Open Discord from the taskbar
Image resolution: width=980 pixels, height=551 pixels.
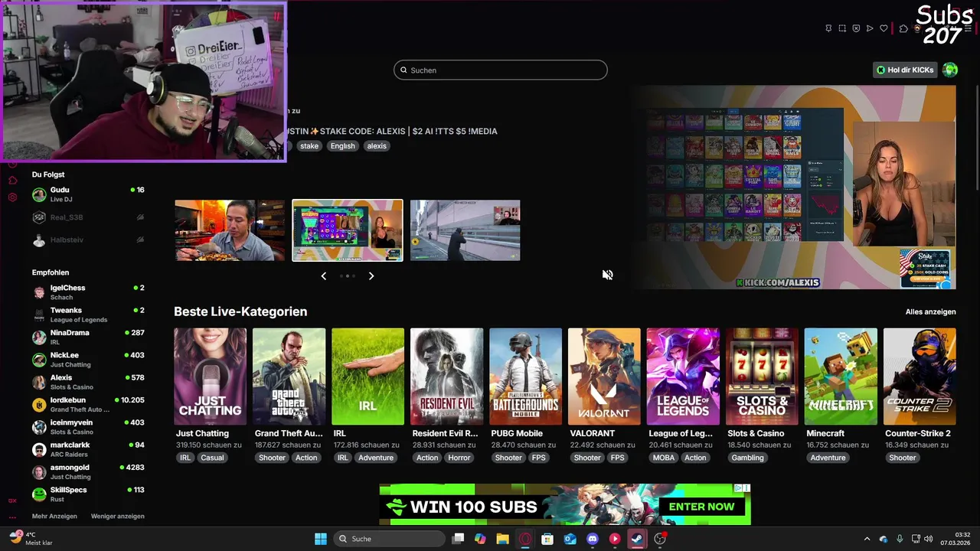pos(592,539)
